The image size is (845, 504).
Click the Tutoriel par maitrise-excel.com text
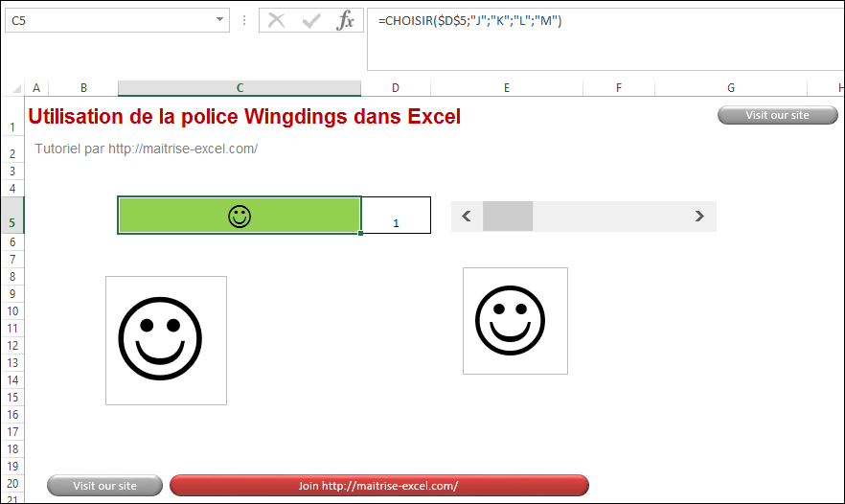click(x=146, y=149)
